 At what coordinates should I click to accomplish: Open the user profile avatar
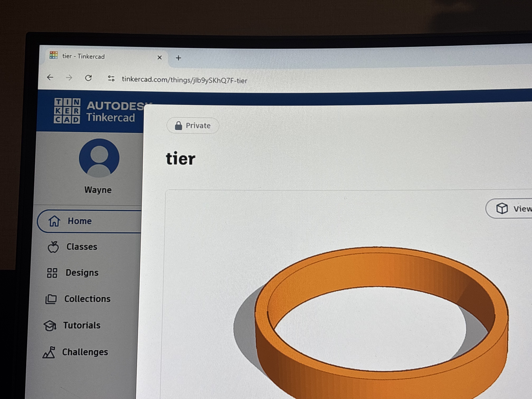pos(99,158)
